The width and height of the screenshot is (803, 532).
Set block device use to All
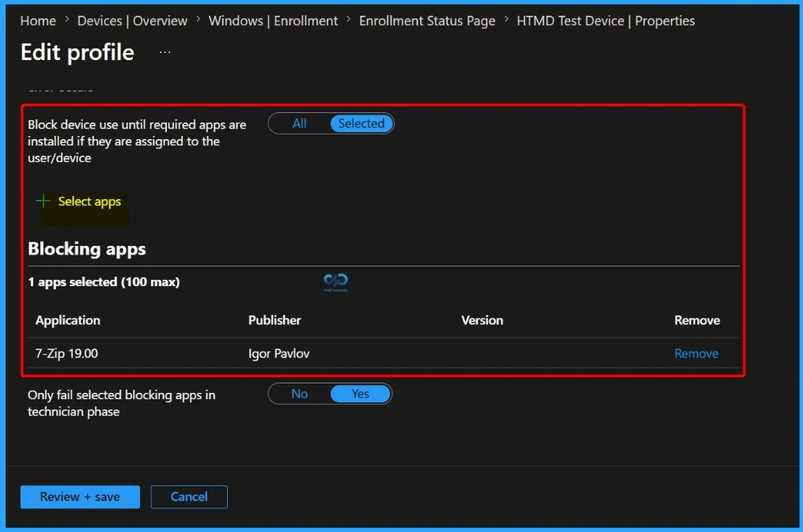pyautogui.click(x=300, y=123)
